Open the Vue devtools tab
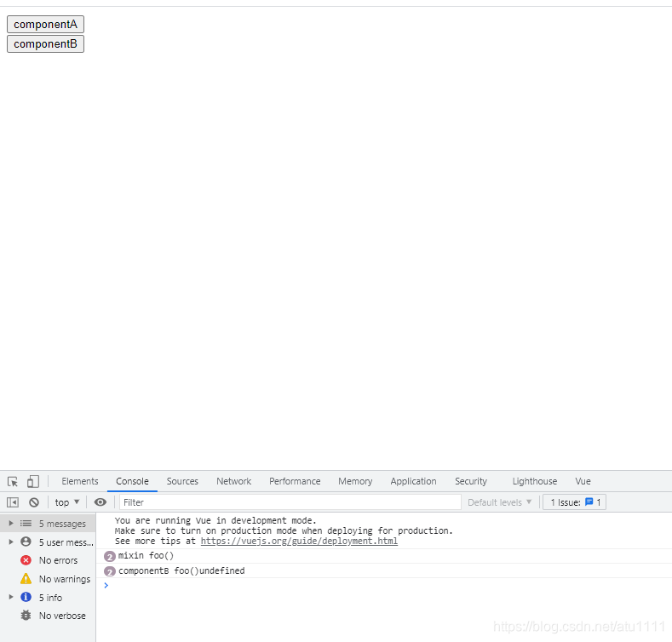 (x=583, y=481)
